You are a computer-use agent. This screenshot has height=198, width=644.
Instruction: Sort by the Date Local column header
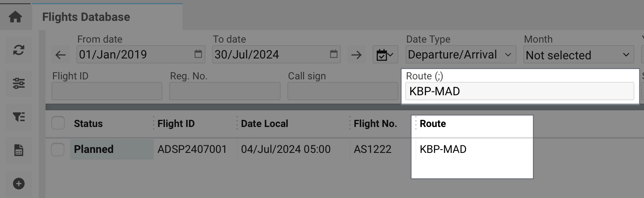pyautogui.click(x=264, y=124)
